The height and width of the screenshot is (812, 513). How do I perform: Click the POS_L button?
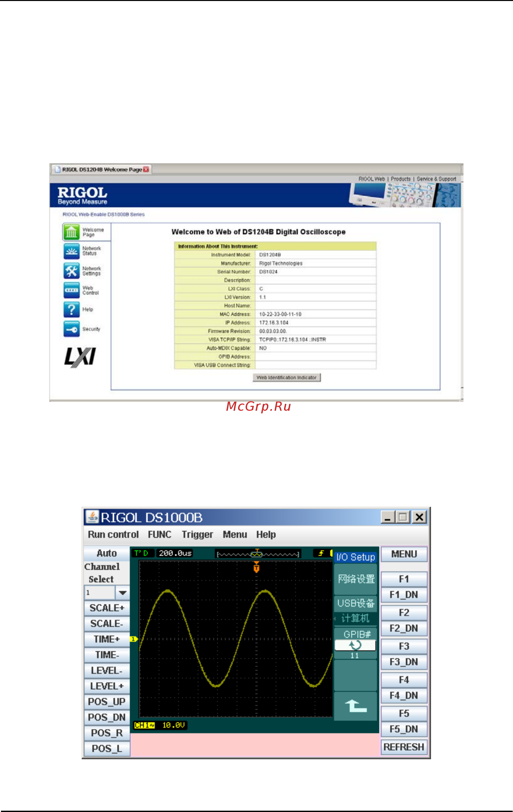point(107,748)
